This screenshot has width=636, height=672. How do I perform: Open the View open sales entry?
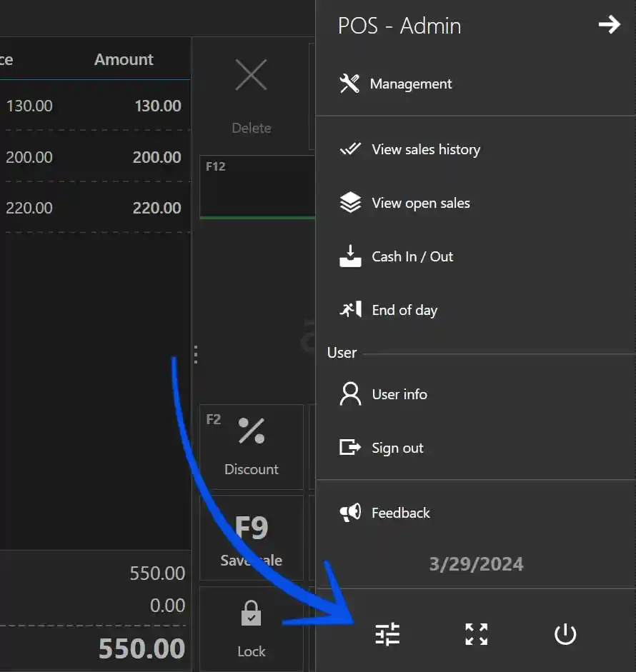click(420, 203)
